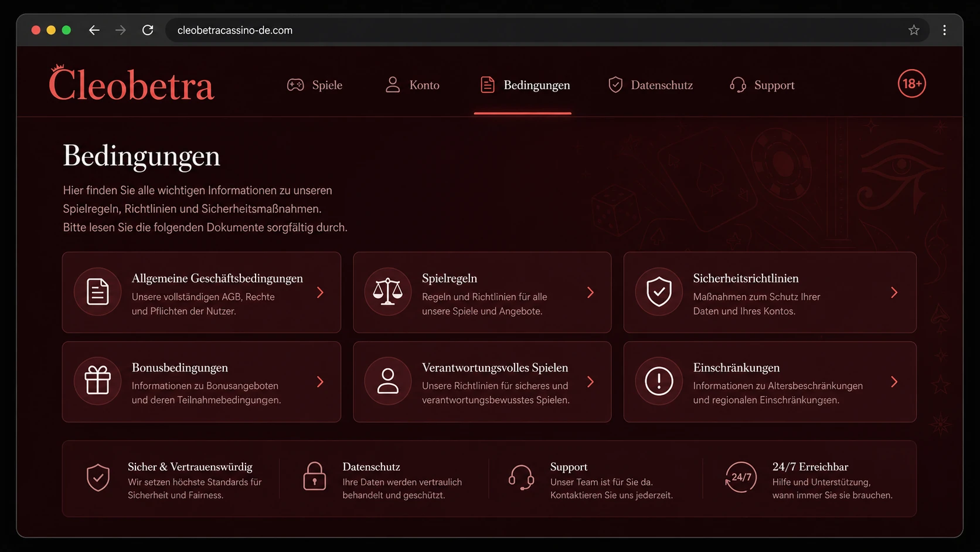Click the 18+ age badge
980x552 pixels.
point(912,84)
